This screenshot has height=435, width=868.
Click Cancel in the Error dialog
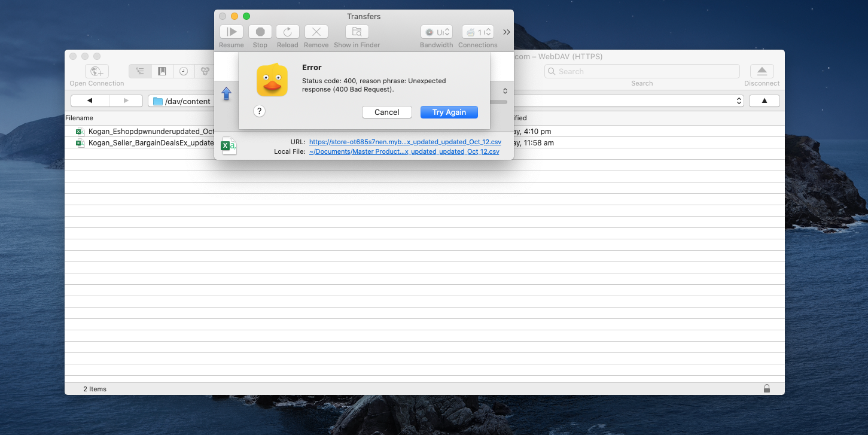[387, 112]
